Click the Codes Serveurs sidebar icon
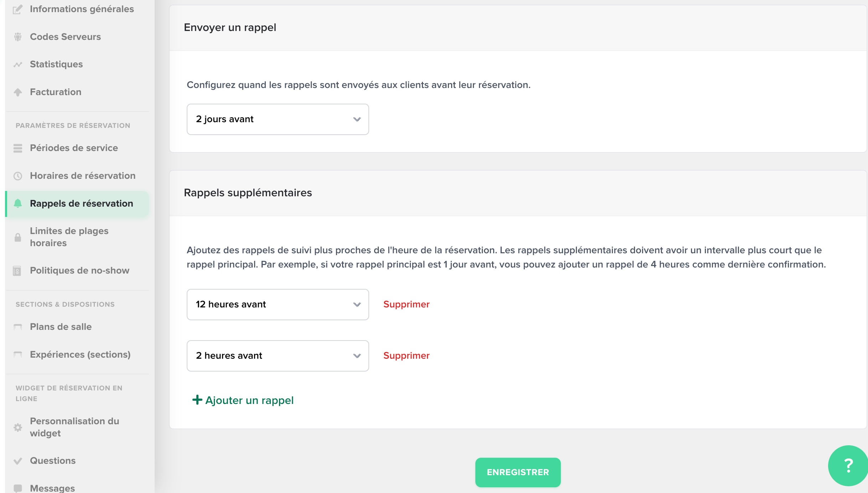Screen dimensions: 868x493 (x=18, y=37)
